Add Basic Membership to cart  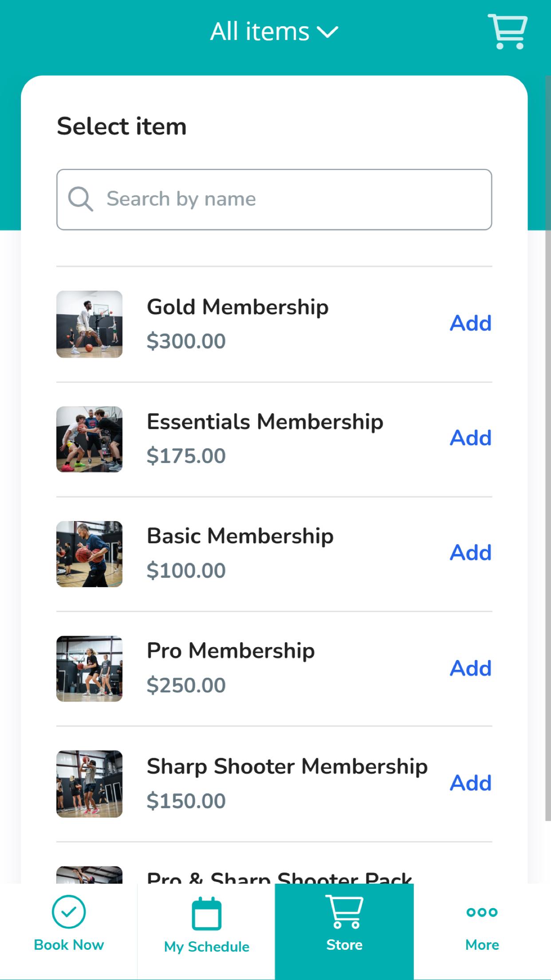click(x=471, y=553)
